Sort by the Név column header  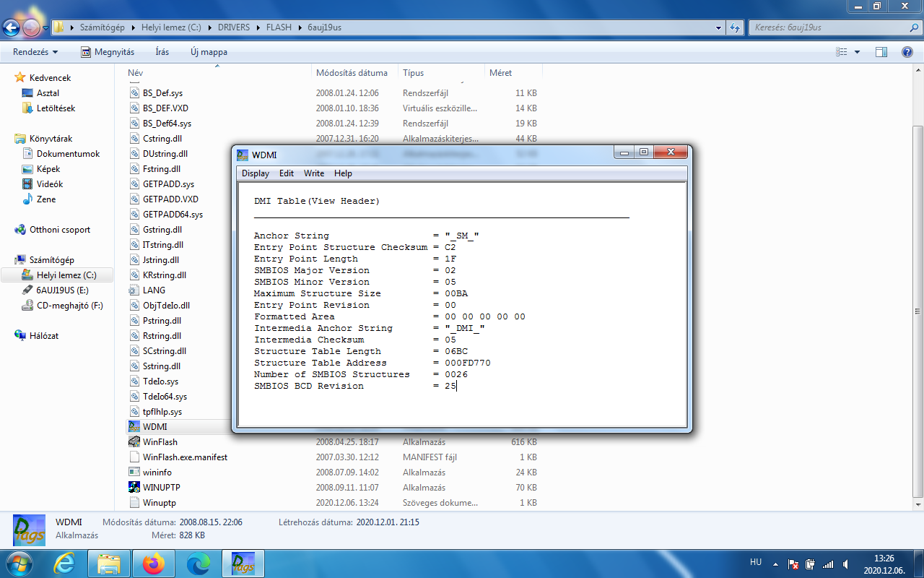pyautogui.click(x=219, y=73)
